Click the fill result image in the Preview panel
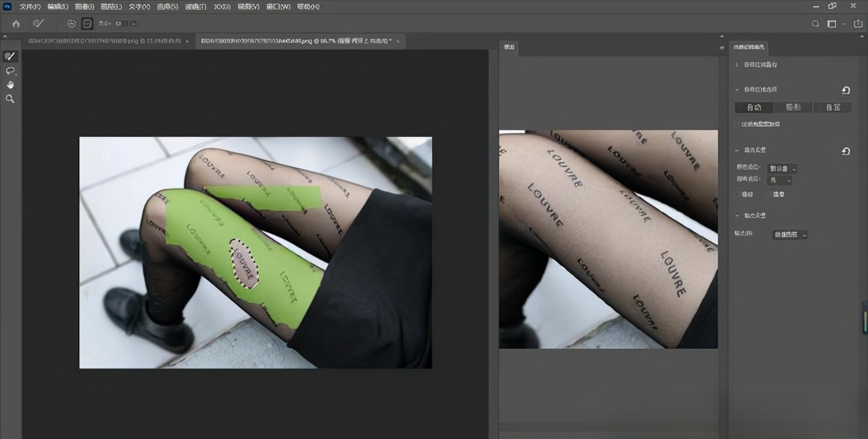The image size is (868, 439). coord(608,239)
